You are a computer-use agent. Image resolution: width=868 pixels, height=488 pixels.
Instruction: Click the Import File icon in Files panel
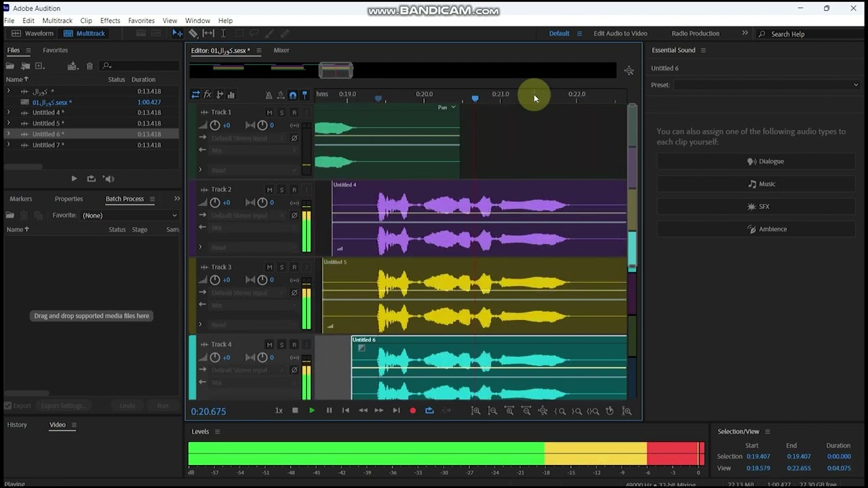[x=25, y=66]
